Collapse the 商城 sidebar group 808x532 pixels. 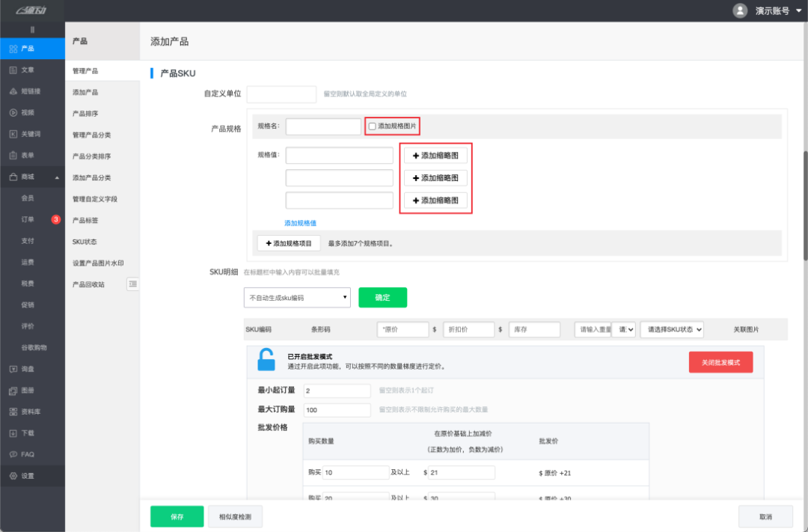point(58,177)
